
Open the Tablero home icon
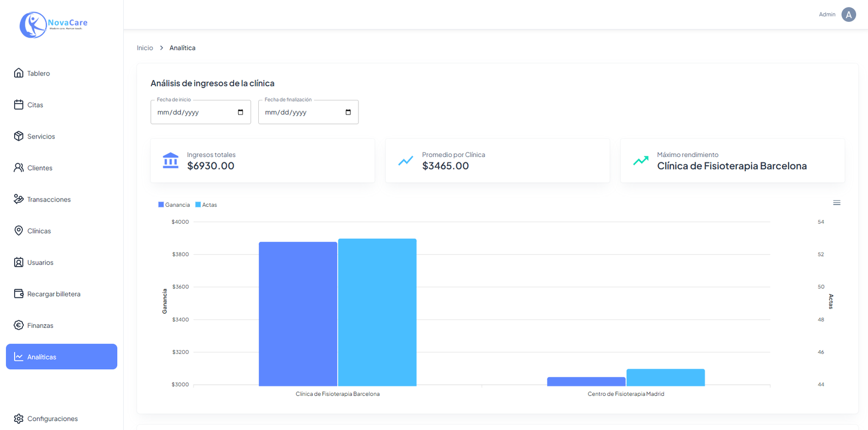click(18, 73)
